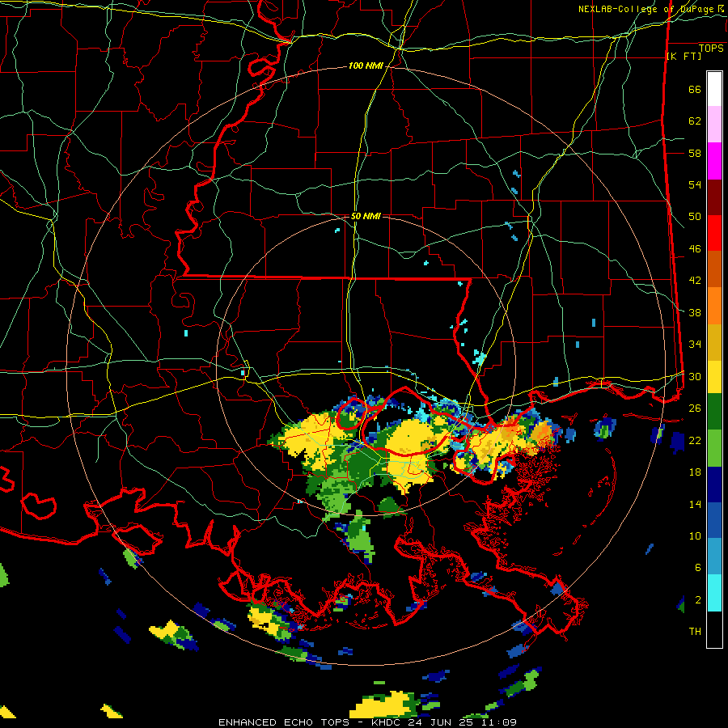Click the bright red band between 46 and 50
Image resolution: width=728 pixels, height=728 pixels.
714,233
